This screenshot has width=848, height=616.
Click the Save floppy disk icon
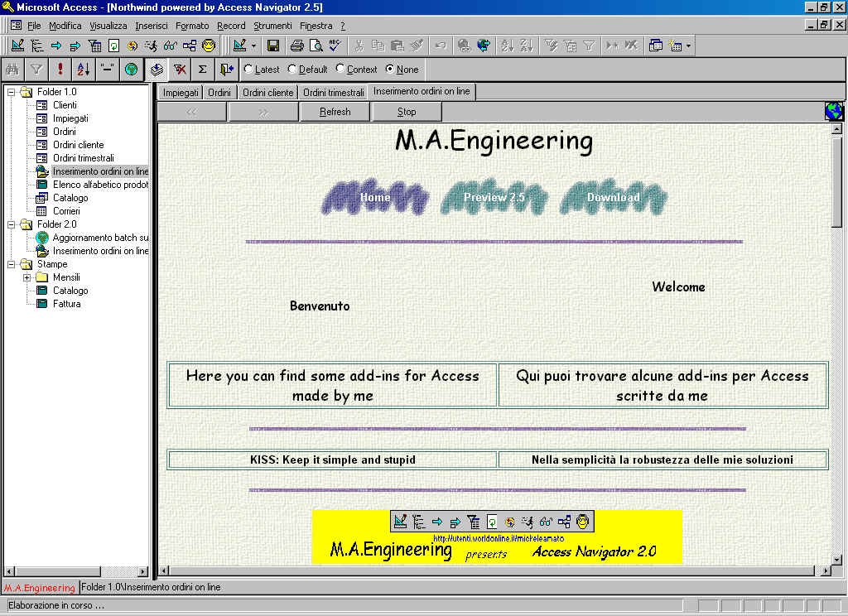272,46
